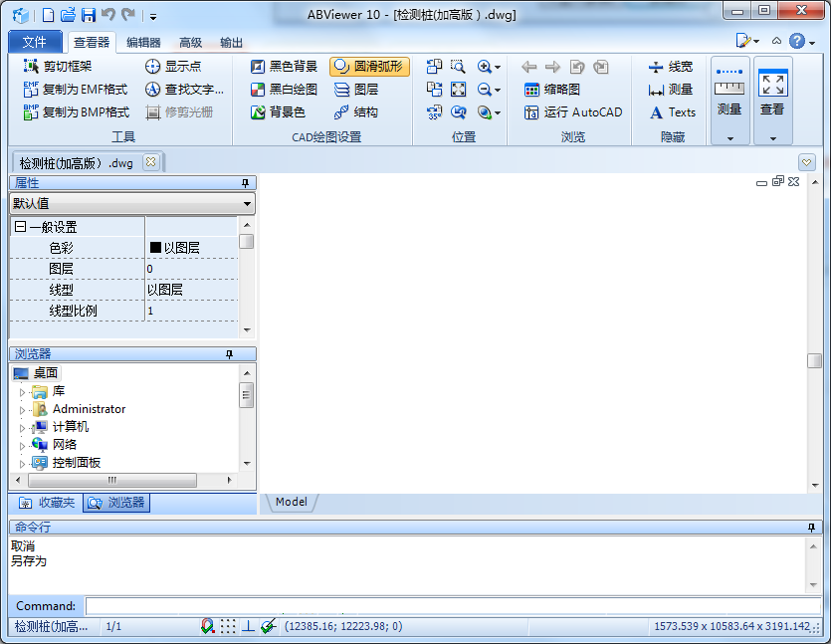
Task: Pin the 属性 properties panel
Action: 245,183
